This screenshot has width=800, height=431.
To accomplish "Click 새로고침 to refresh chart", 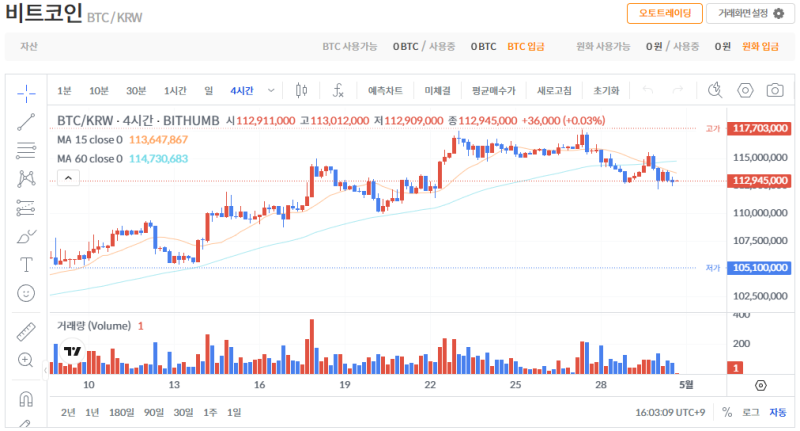I will pyautogui.click(x=555, y=91).
